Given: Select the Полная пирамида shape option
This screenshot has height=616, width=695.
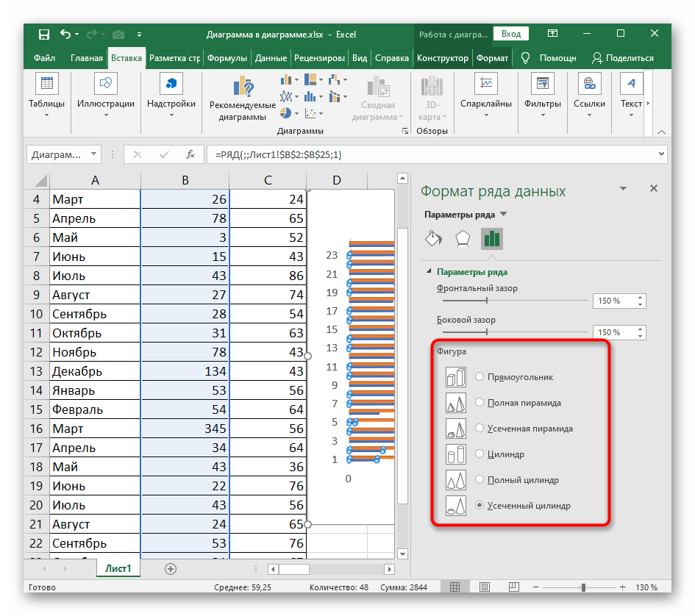Looking at the screenshot, I should 479,402.
